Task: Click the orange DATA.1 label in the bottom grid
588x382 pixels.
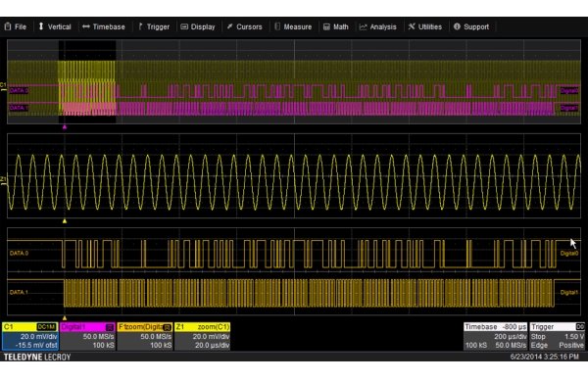Action: [x=19, y=292]
